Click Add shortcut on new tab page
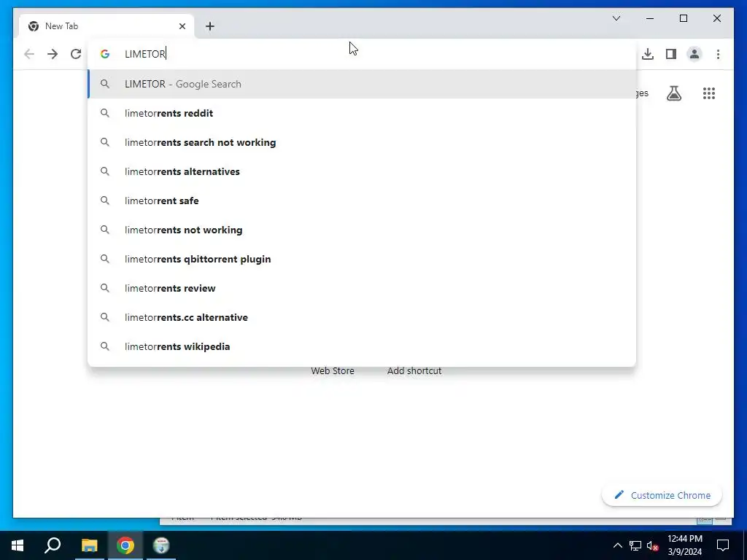Screen dimensions: 747x560 tap(414, 371)
